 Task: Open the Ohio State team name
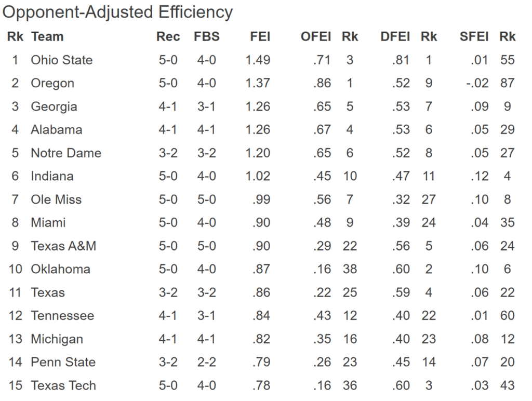pos(61,60)
